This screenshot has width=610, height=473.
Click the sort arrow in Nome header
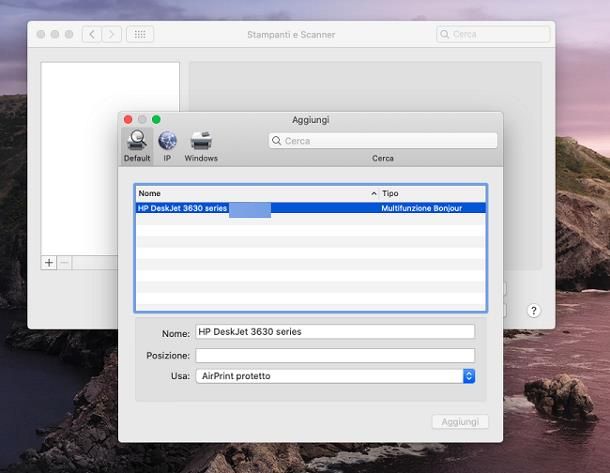(x=373, y=193)
